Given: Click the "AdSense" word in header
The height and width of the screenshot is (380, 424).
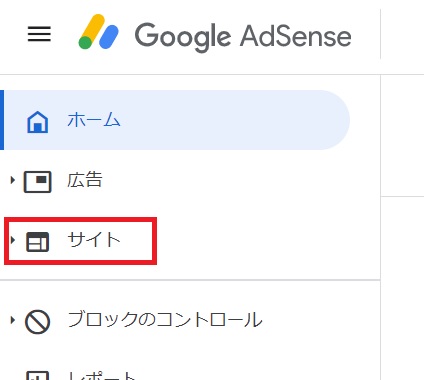Looking at the screenshot, I should (296, 35).
